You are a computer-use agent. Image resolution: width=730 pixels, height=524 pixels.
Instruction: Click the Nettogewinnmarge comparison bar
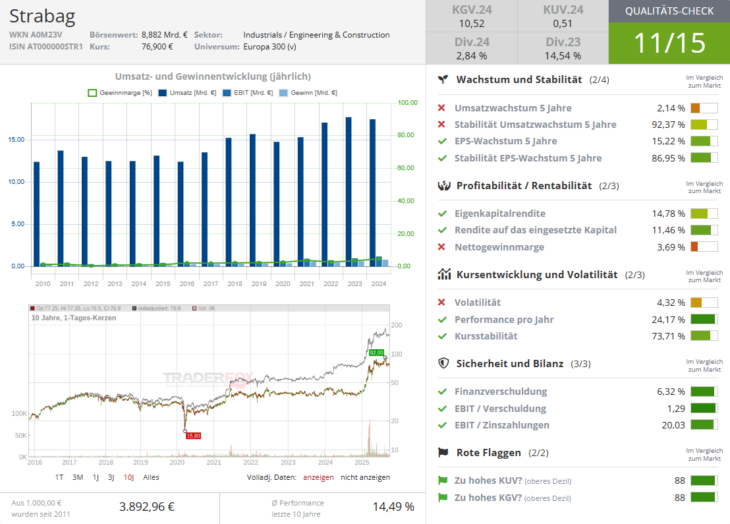pos(704,247)
